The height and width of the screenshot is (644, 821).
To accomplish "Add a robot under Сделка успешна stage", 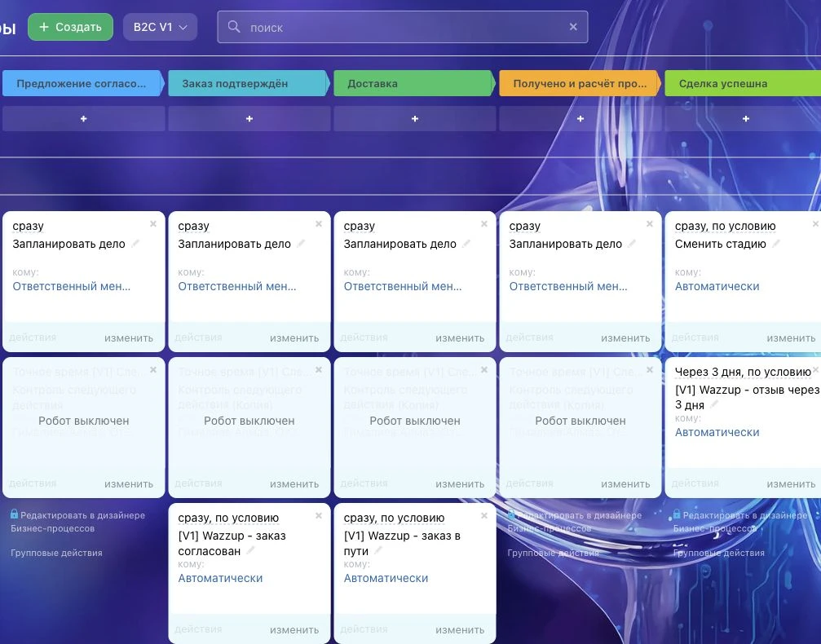I will 746,119.
